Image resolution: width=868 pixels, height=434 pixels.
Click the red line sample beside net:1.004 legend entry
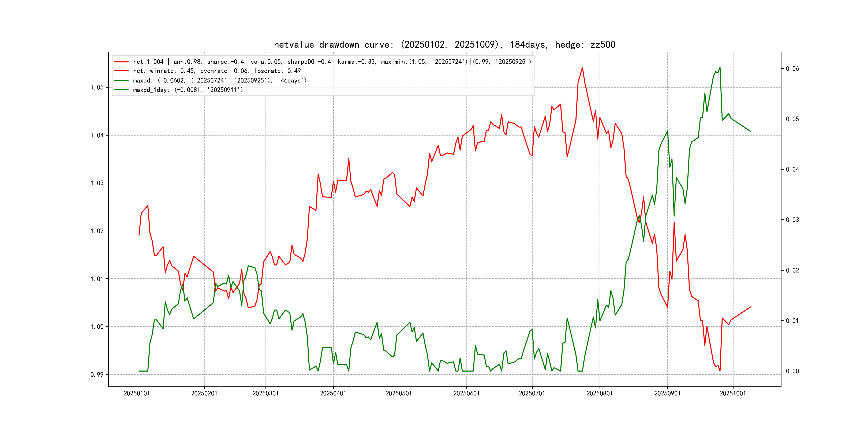[121, 62]
